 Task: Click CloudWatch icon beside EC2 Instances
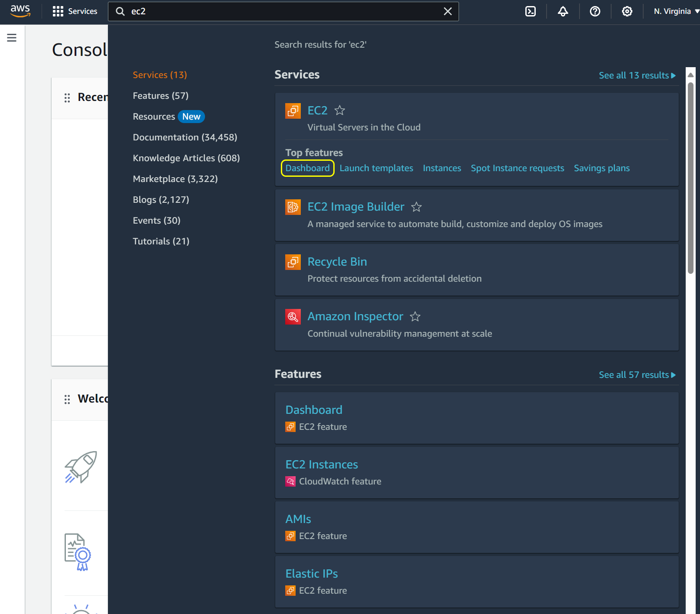[x=290, y=481]
